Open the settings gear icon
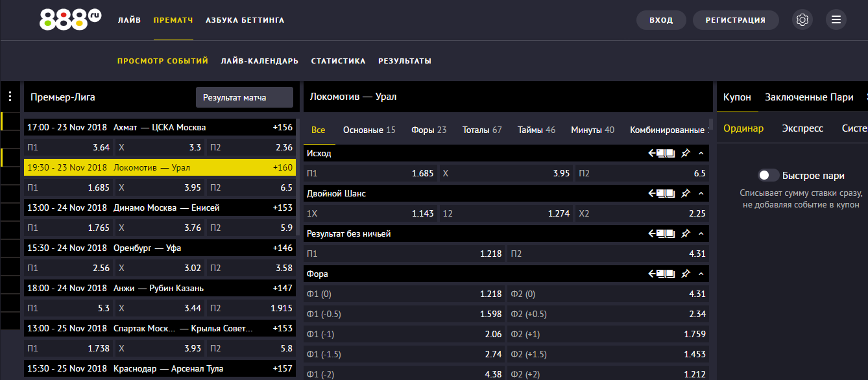868x380 pixels. click(x=802, y=20)
